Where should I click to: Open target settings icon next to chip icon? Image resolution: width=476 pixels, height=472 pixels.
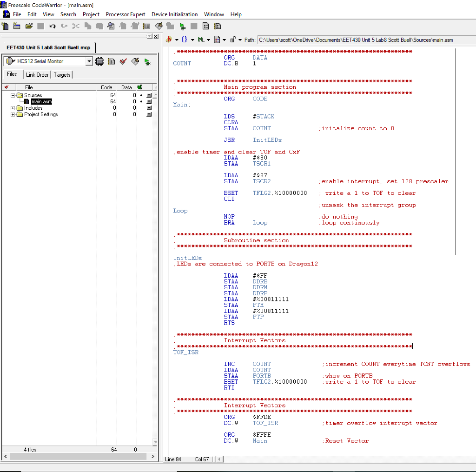click(111, 61)
